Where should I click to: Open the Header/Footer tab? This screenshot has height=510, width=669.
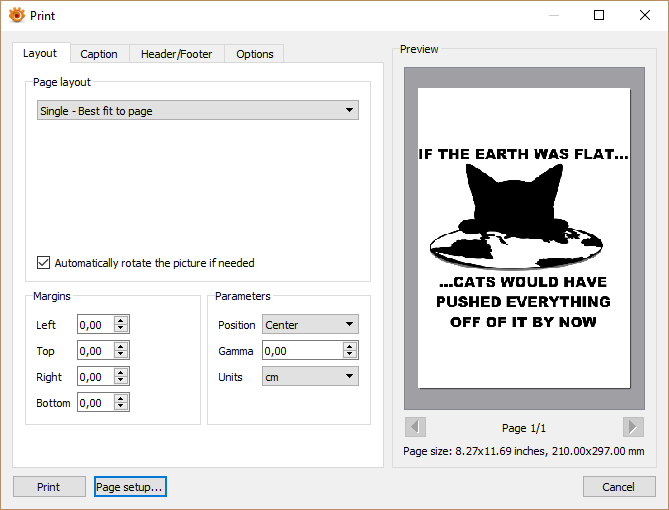(x=176, y=54)
